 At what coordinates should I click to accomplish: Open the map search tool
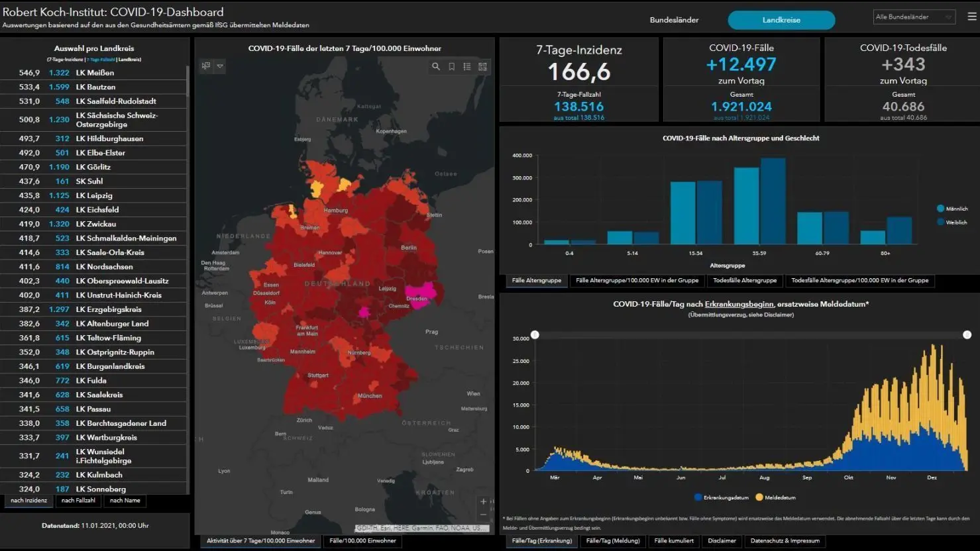435,66
